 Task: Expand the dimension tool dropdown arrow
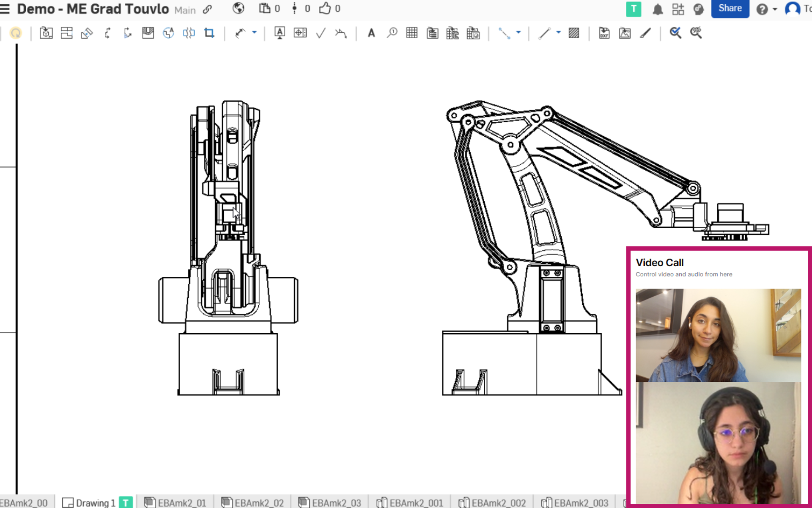[254, 32]
